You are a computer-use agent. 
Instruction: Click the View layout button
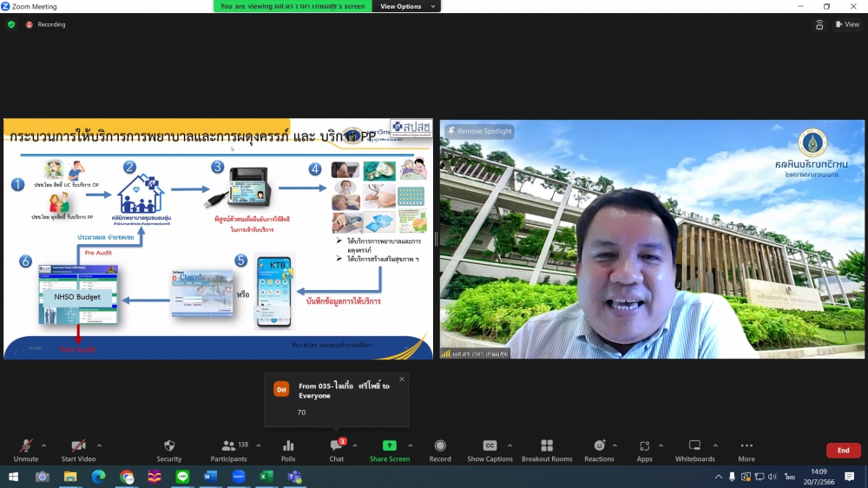[x=847, y=24]
